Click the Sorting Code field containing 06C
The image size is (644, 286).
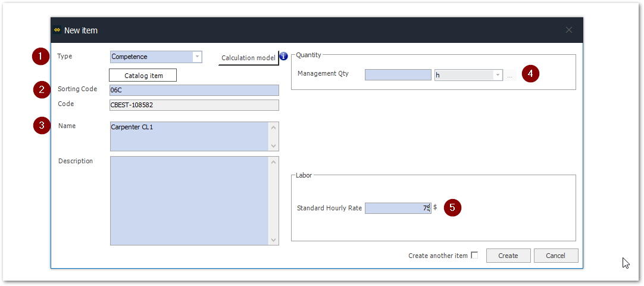click(194, 90)
